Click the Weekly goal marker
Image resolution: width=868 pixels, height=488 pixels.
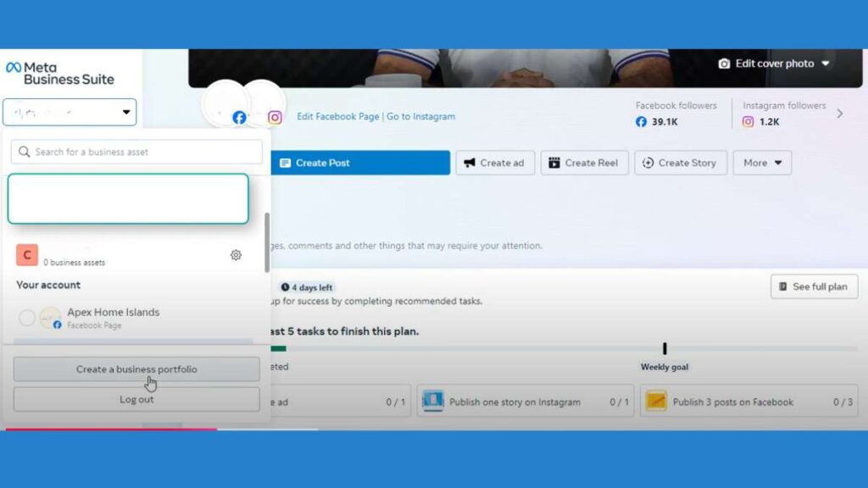(665, 348)
